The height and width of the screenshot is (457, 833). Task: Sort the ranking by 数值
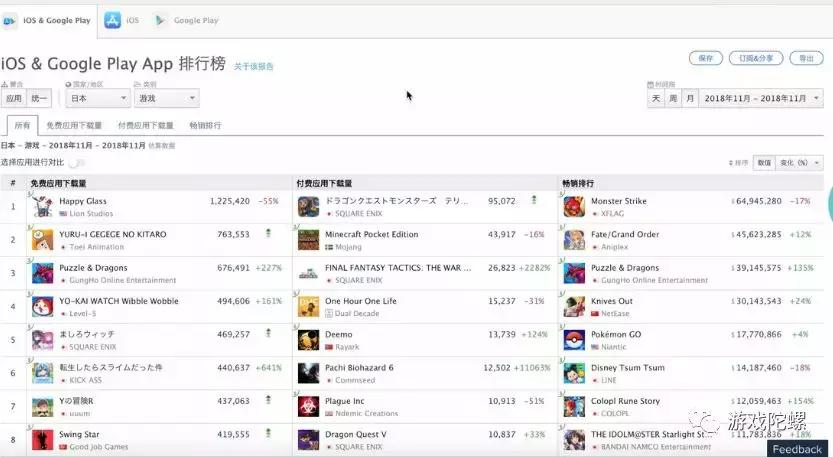pyautogui.click(x=764, y=163)
